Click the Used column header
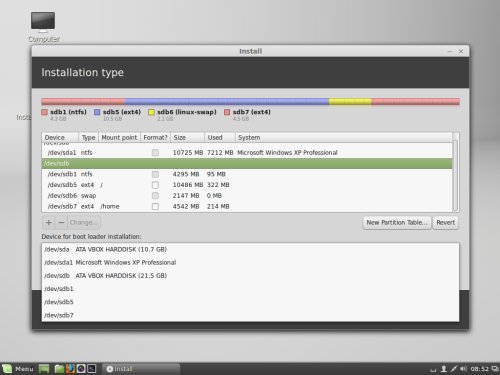 tap(220, 137)
